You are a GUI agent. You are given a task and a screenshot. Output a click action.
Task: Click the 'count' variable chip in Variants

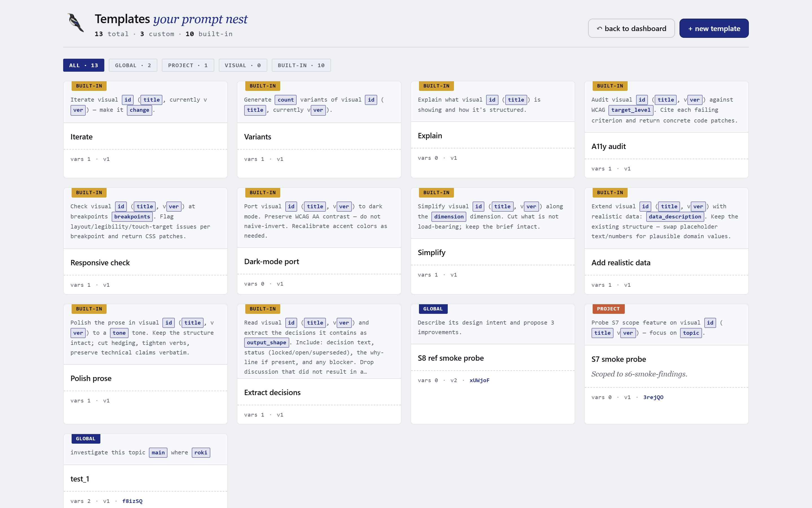click(286, 100)
